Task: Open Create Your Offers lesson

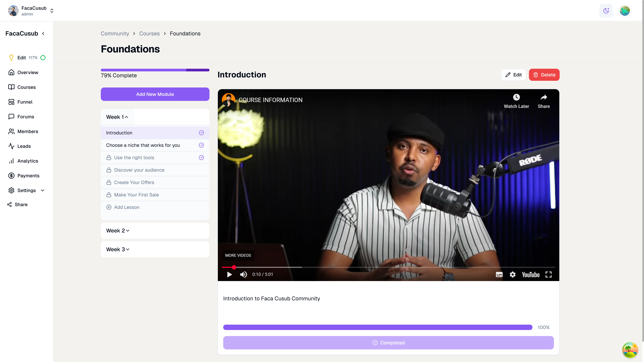Action: click(155, 182)
